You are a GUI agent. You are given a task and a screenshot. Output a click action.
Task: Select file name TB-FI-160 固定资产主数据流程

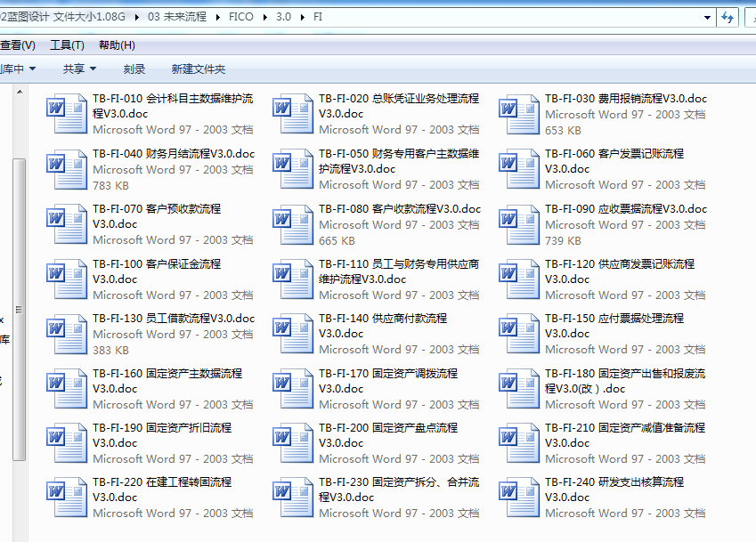[x=167, y=381]
